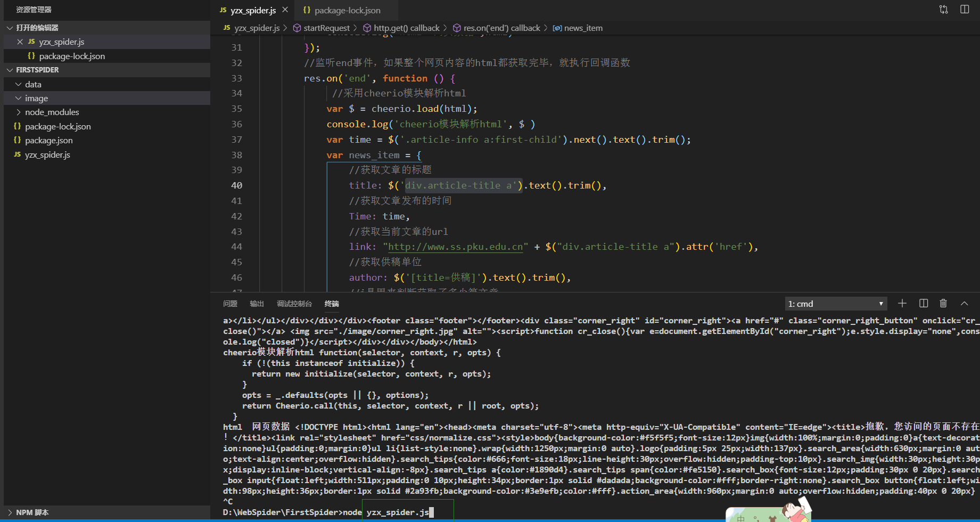Close the yzx_spider.js editor tab
The height and width of the screenshot is (522, 980).
[285, 10]
